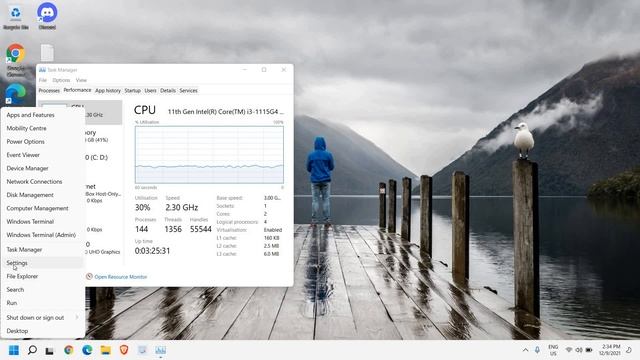
Task: Switch to the App history tab
Action: click(x=108, y=91)
